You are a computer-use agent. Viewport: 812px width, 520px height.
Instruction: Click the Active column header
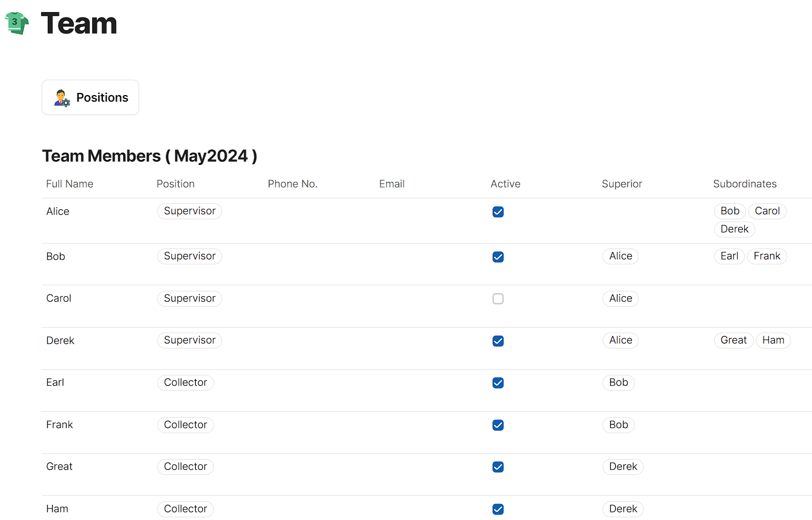(505, 184)
